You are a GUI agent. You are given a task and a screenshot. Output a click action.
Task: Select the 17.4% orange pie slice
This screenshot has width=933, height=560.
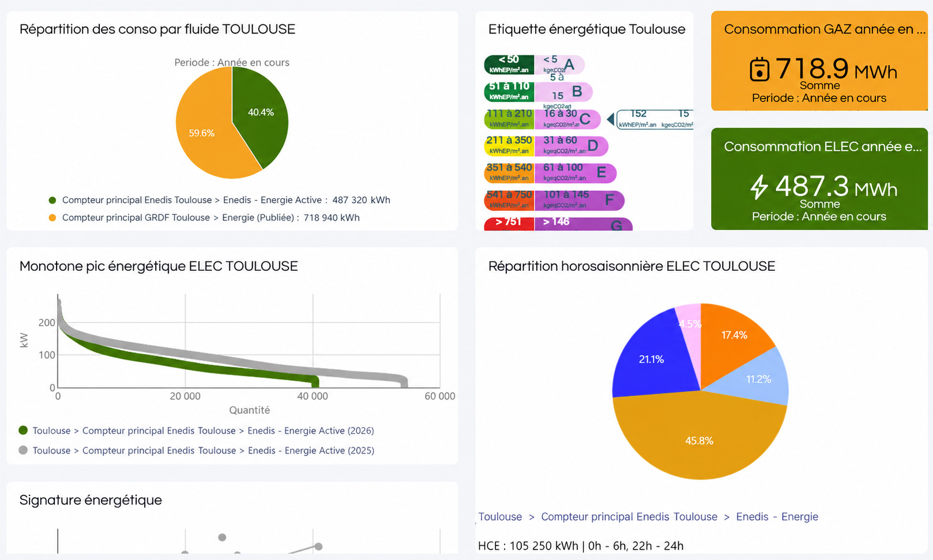coord(733,335)
